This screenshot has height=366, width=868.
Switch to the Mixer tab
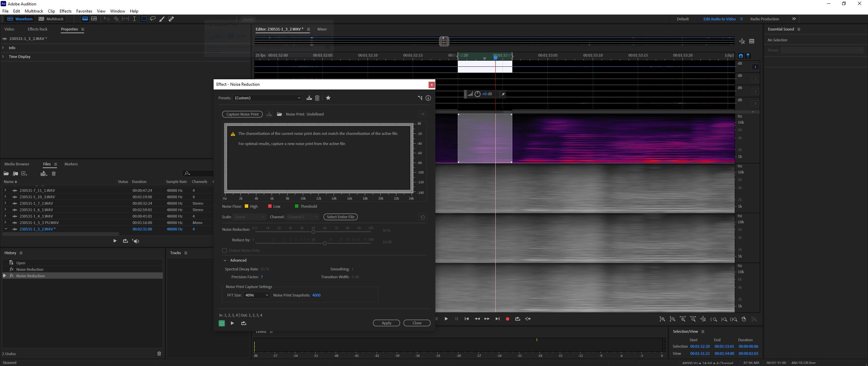[321, 29]
